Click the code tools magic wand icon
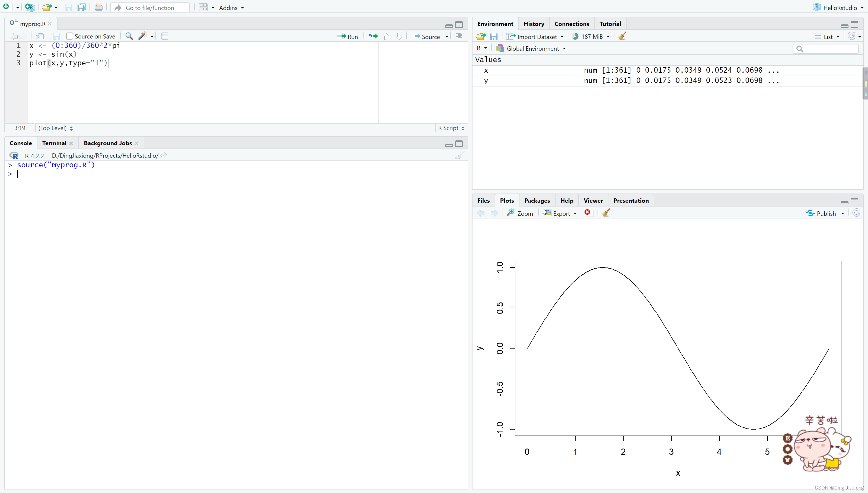The width and height of the screenshot is (868, 493). 143,36
